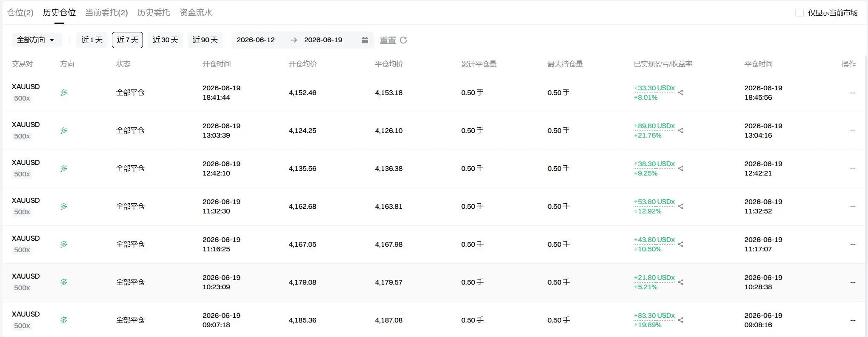Filter by 近7天 range
The height and width of the screenshot is (337, 868).
click(x=127, y=40)
